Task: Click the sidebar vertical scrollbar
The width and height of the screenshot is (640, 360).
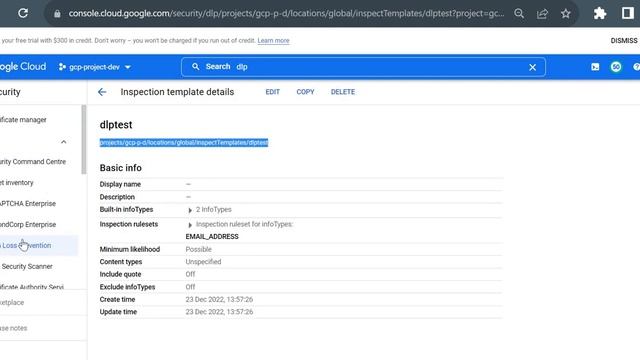Action: pyautogui.click(x=84, y=140)
